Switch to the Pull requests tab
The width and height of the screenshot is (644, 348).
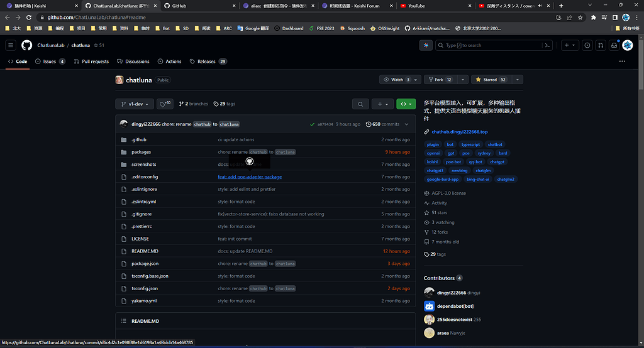pyautogui.click(x=91, y=62)
